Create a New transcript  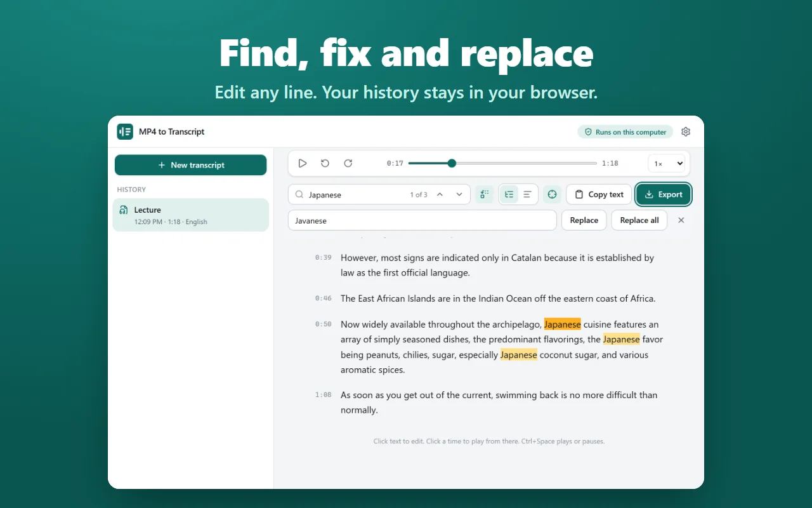pyautogui.click(x=191, y=165)
